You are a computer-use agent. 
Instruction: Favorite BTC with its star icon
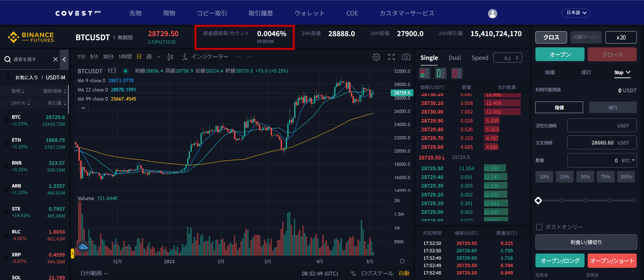pos(6,120)
